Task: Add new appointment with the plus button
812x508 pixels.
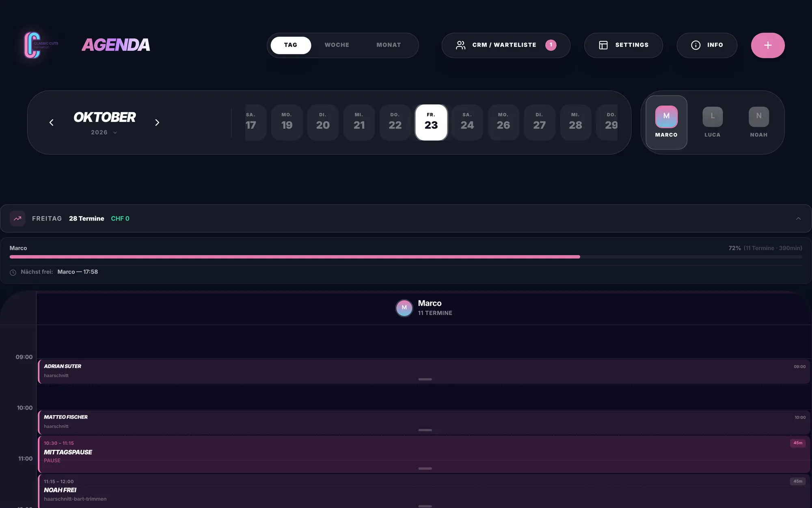Action: (768, 45)
